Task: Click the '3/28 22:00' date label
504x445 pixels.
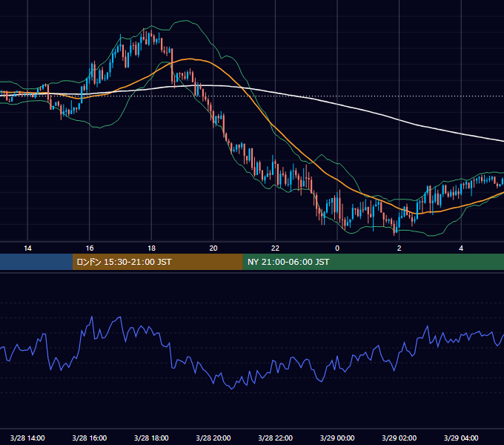Action: [276, 438]
